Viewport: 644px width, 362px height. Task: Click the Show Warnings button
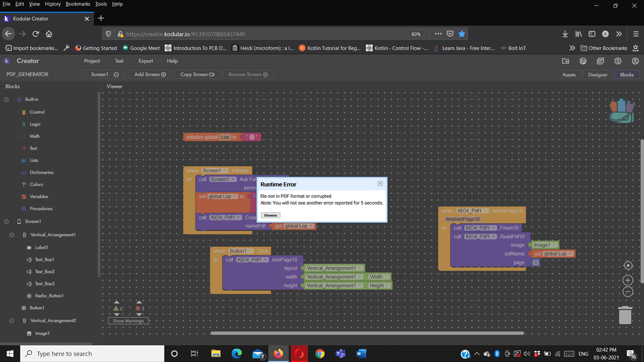pos(129,321)
